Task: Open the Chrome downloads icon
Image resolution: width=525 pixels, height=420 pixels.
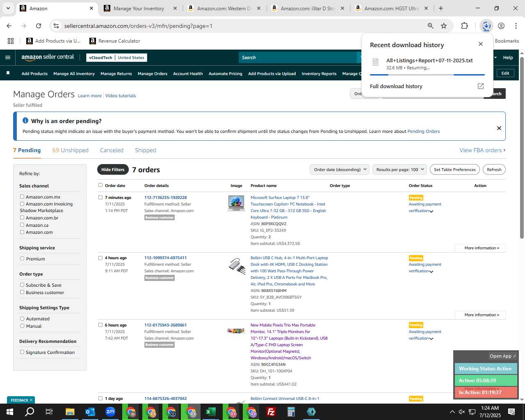Action: click(486, 26)
